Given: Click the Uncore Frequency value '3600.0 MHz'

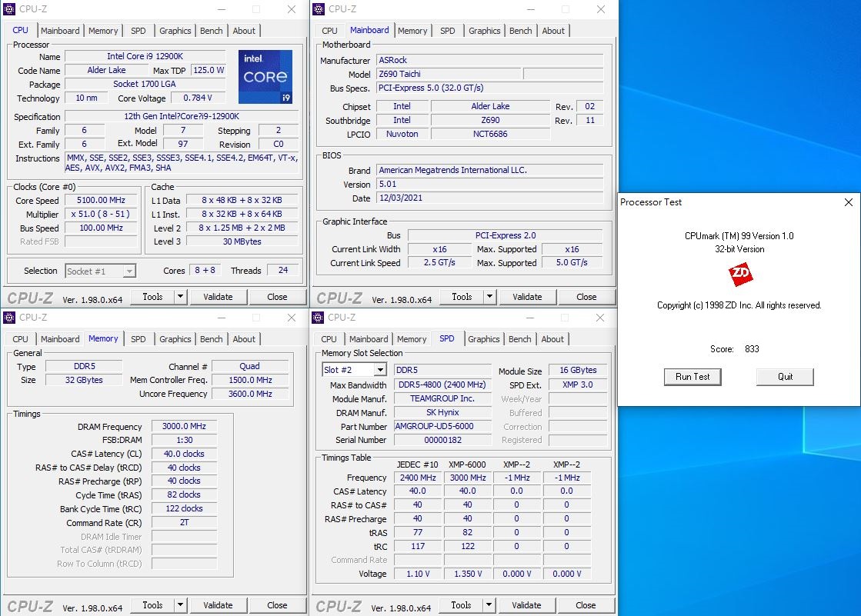Looking at the screenshot, I should [x=250, y=394].
